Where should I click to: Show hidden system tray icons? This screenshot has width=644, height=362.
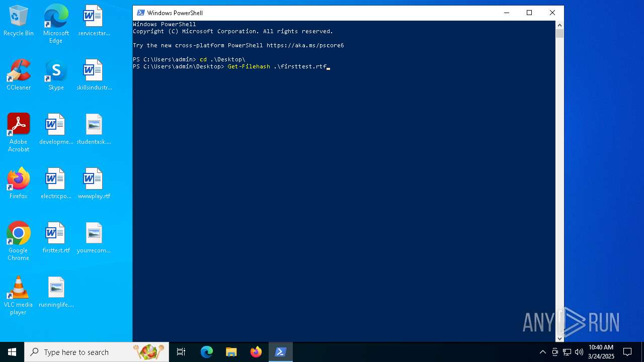pos(542,352)
